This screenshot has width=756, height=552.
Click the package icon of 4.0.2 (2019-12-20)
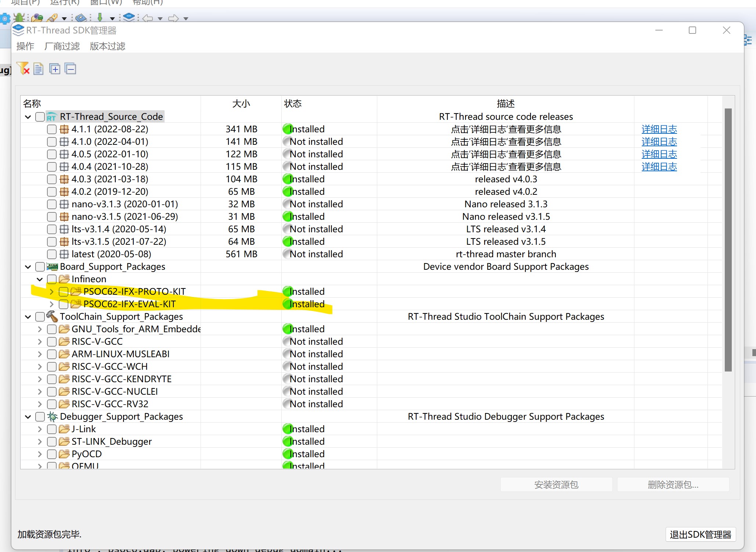coord(64,191)
